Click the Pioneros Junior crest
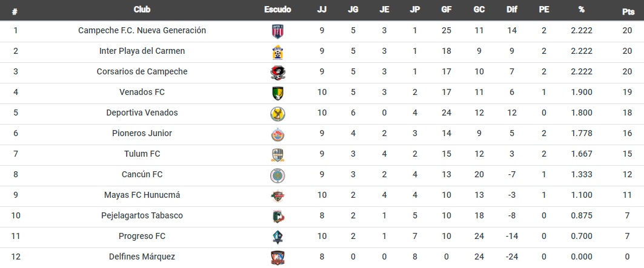This screenshot has width=644, height=268. 277,135
